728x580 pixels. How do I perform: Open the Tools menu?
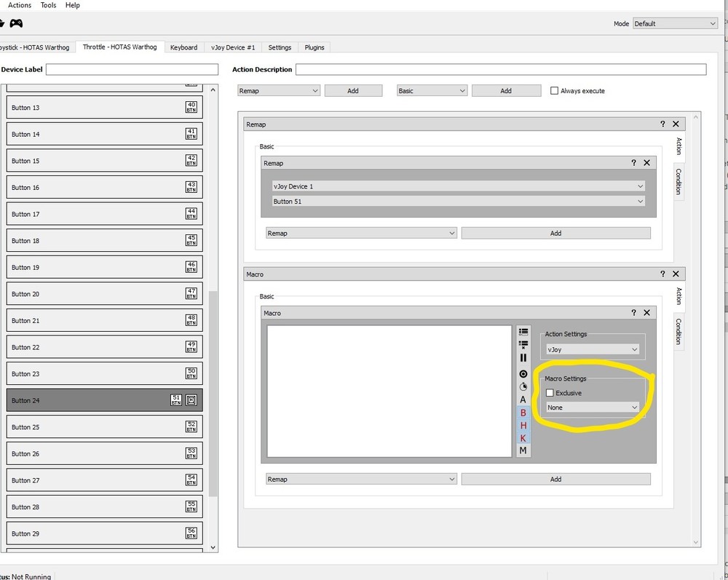(48, 5)
